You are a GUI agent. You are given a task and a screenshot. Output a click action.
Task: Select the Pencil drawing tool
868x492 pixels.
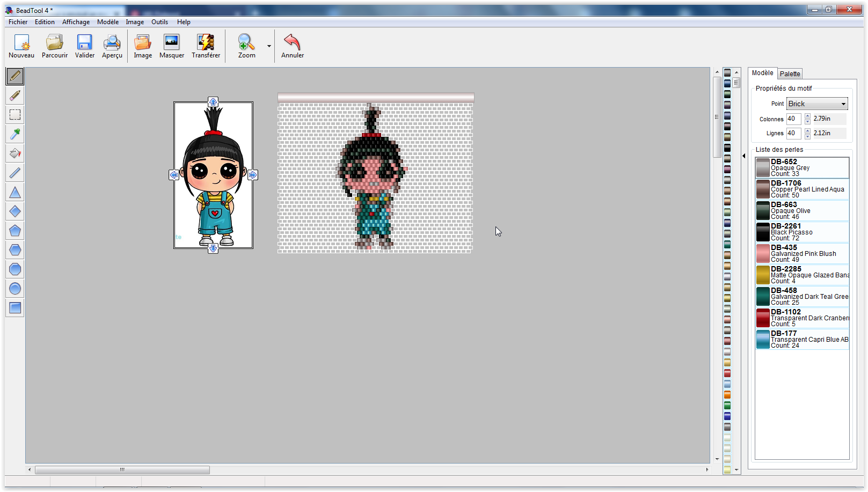click(x=15, y=76)
